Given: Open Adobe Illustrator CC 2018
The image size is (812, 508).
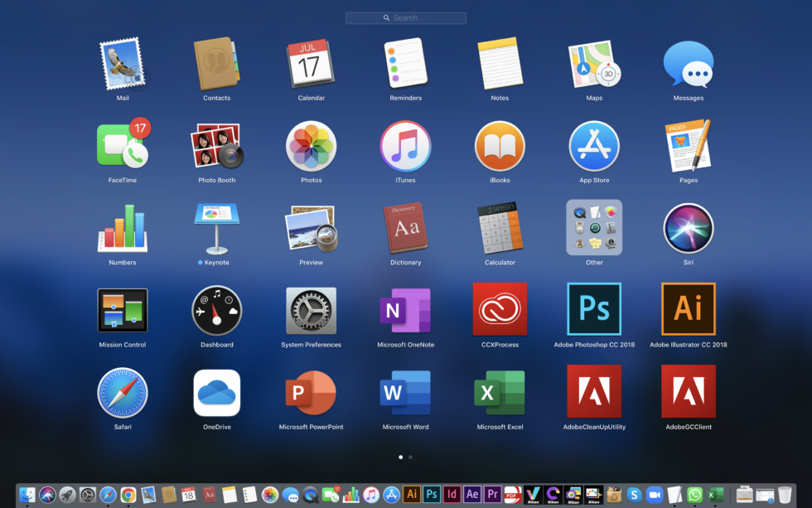Looking at the screenshot, I should [x=689, y=308].
